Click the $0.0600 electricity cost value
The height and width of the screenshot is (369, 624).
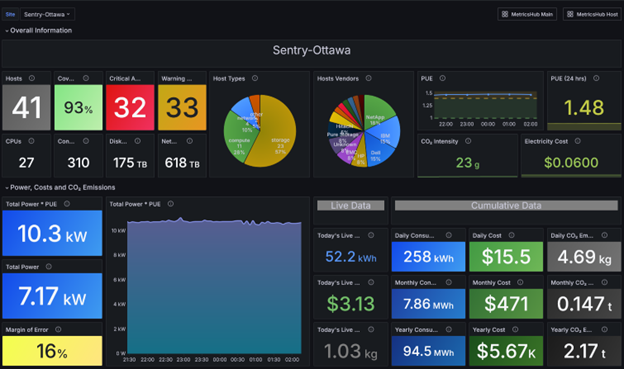[571, 162]
